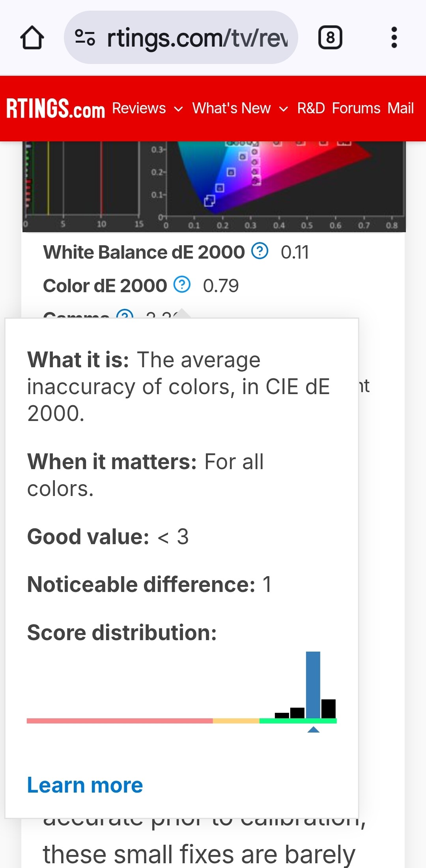Open site info icon in address bar
The height and width of the screenshot is (868, 426).
point(85,38)
